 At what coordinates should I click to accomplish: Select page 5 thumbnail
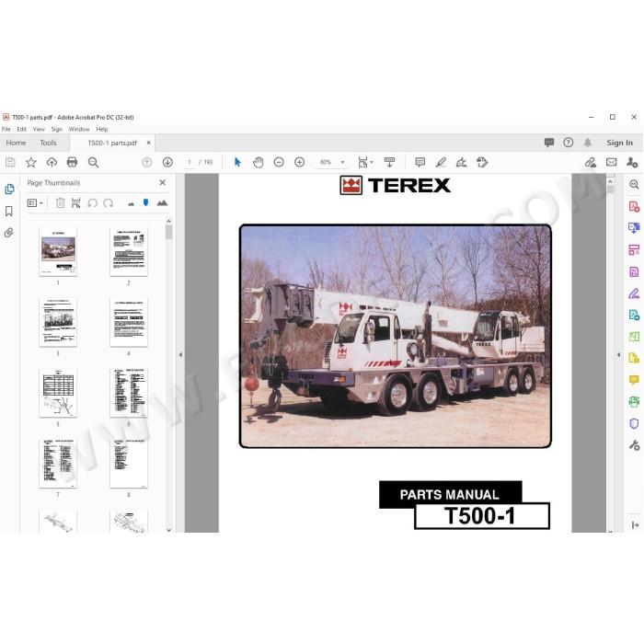point(58,393)
